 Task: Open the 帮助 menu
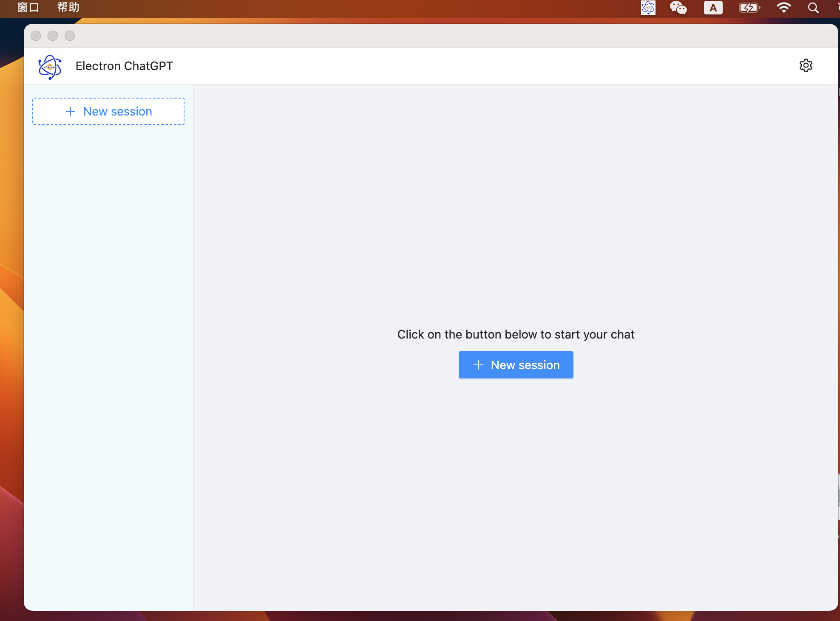click(68, 7)
